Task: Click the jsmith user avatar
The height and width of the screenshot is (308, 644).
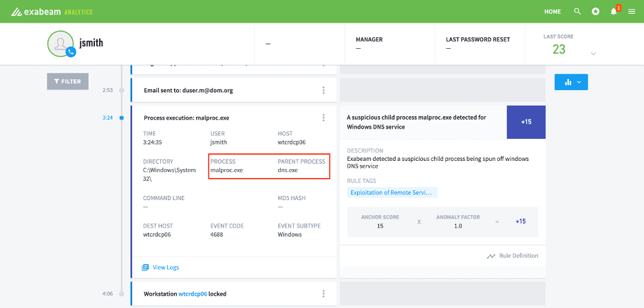Action: (61, 43)
